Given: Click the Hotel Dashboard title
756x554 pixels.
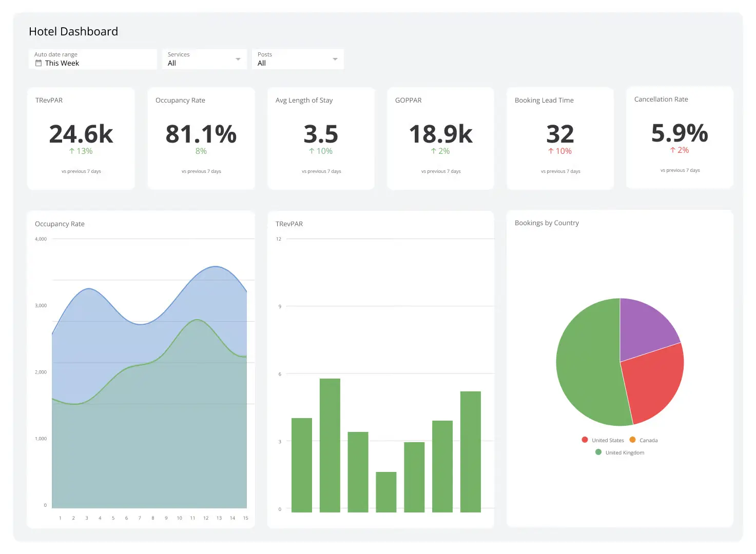Looking at the screenshot, I should (x=73, y=31).
